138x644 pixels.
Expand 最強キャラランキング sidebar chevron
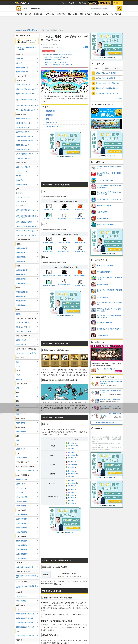[x=38, y=85]
